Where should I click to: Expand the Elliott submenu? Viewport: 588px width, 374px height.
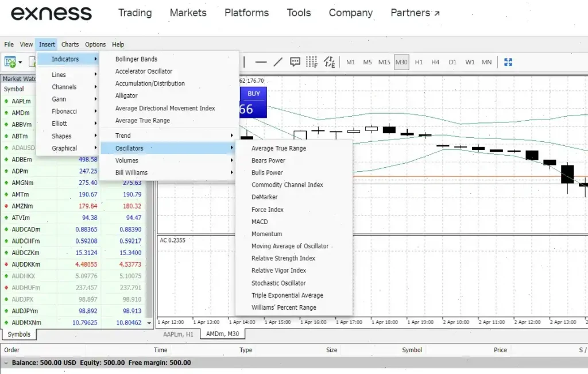point(68,124)
